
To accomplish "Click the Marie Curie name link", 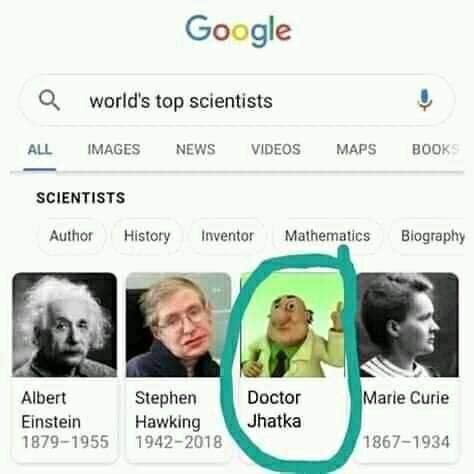I will coord(406,398).
